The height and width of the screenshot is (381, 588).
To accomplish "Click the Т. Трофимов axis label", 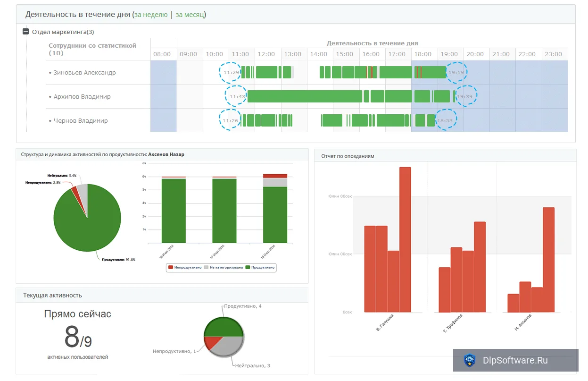I will pyautogui.click(x=452, y=323).
